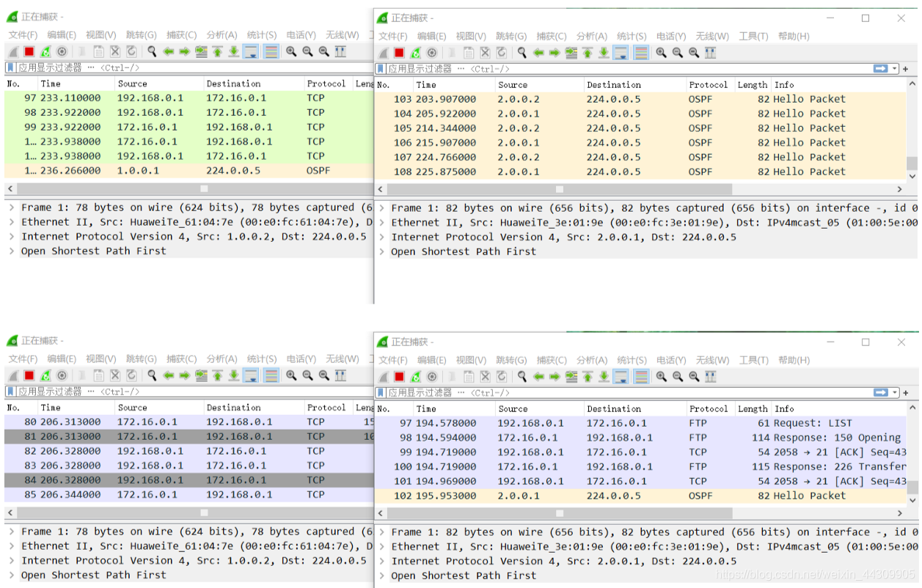Click vertical scrollbar thumb in the FTP capture window
The width and height of the screenshot is (922, 588).
pos(912,487)
